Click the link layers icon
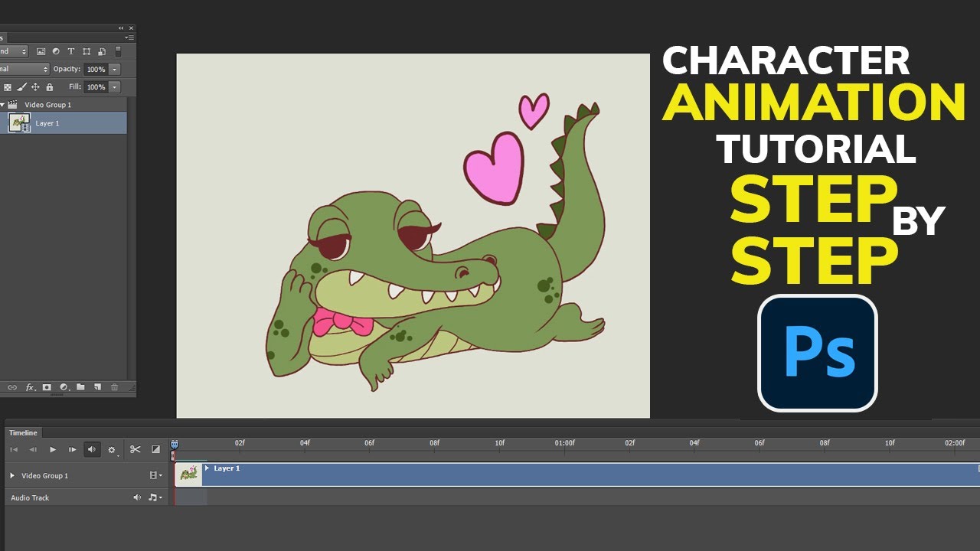 click(12, 387)
